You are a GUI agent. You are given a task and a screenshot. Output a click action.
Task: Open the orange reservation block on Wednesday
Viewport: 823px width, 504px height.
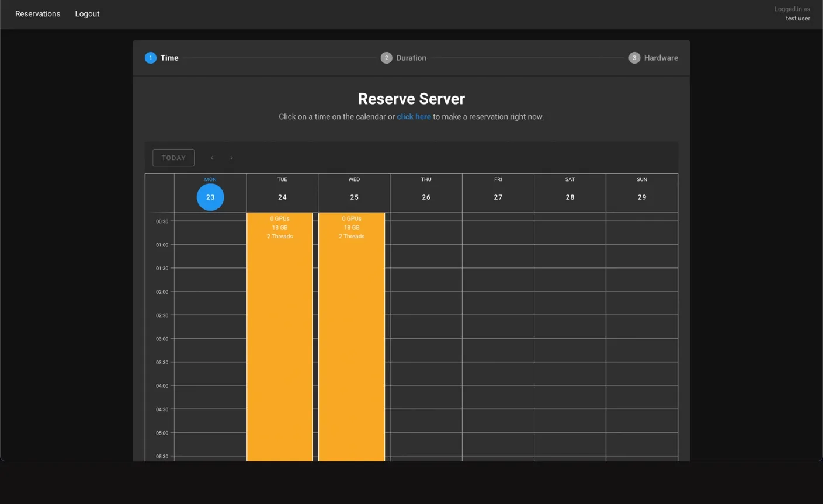pos(352,337)
